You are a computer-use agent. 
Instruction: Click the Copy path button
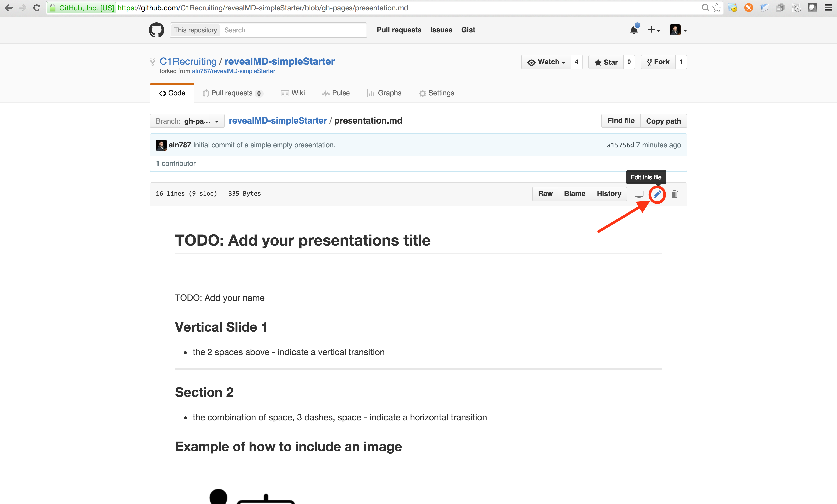pyautogui.click(x=663, y=121)
